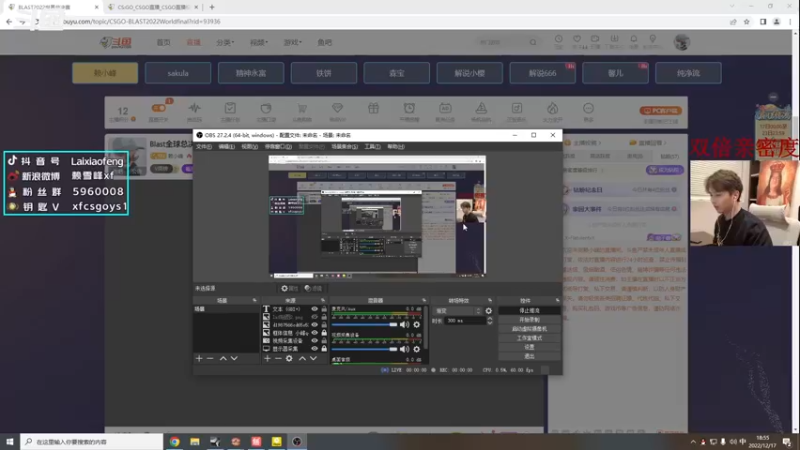Toggle visibility of the 显示器采集 source
This screenshot has width=800, height=450.
[315, 348]
